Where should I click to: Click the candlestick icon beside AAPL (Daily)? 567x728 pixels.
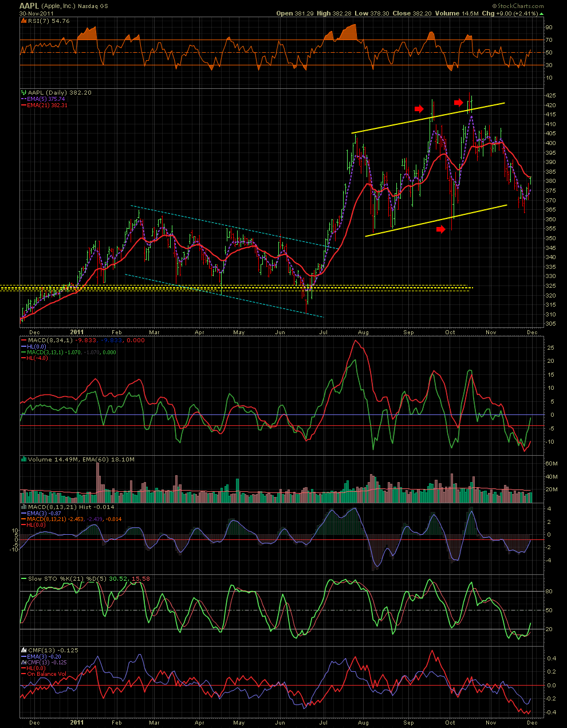23,92
